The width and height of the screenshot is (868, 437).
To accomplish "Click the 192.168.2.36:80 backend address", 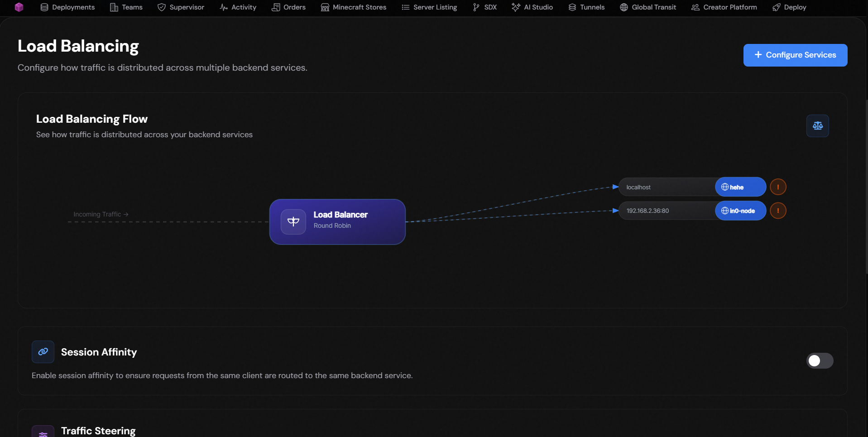I will 647,211.
